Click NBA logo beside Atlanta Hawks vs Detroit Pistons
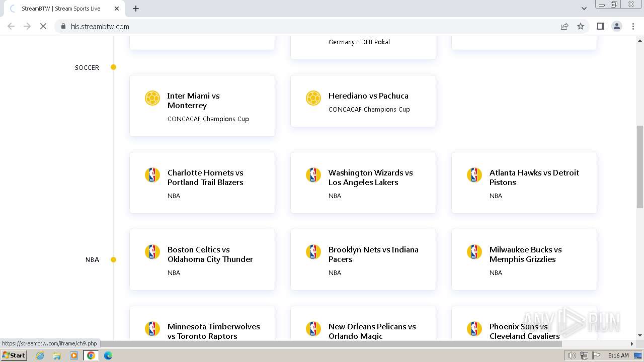Viewport: 644px width, 362px height. click(474, 175)
